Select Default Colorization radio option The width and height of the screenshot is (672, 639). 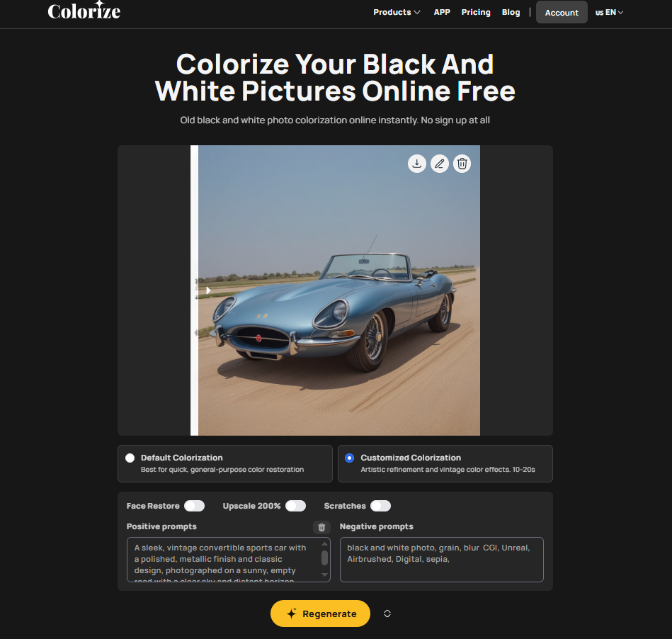[x=130, y=458]
